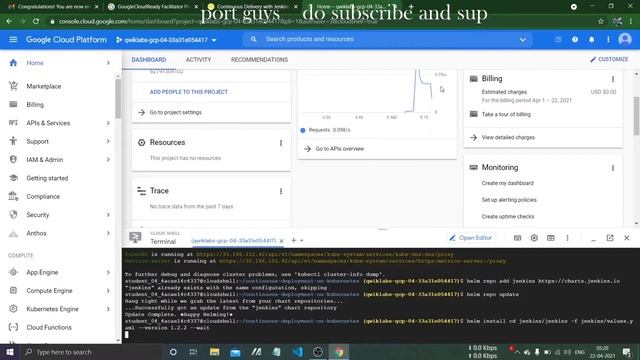Screen dimensions: 640x360
Task: Select the Cloud Shell qwiklabs terminal tab
Action: click(x=233, y=241)
